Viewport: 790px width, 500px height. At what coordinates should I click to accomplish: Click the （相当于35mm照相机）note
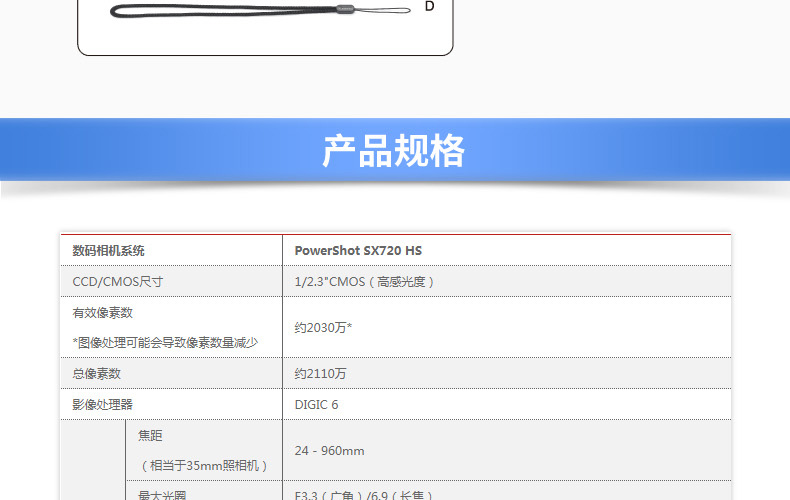point(204,466)
